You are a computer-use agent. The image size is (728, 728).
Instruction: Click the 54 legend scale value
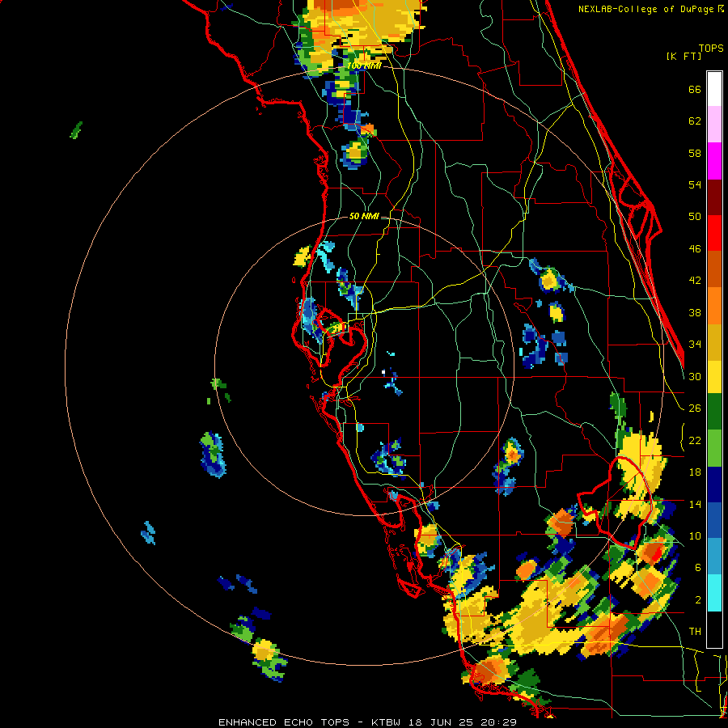[x=695, y=184]
